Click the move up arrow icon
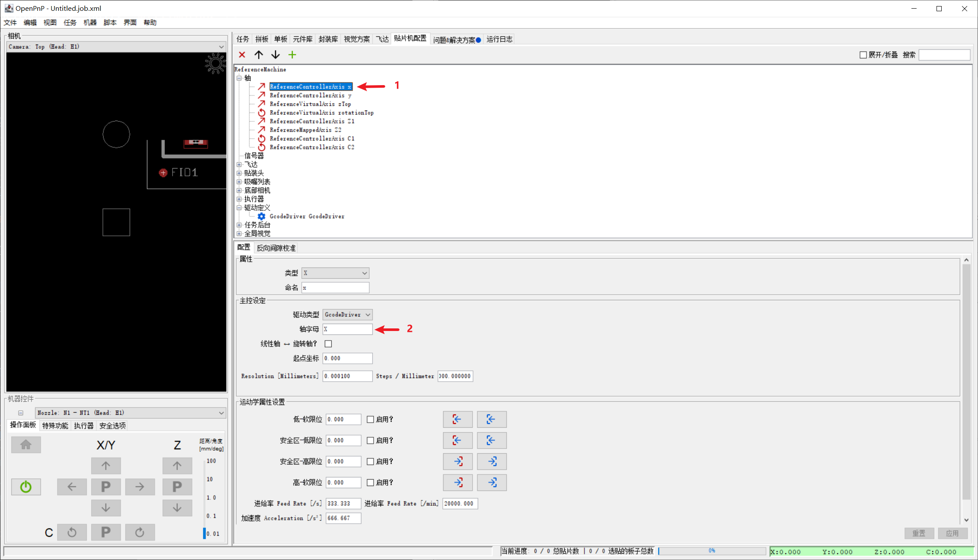Screen dimensions: 978x560 (x=259, y=54)
